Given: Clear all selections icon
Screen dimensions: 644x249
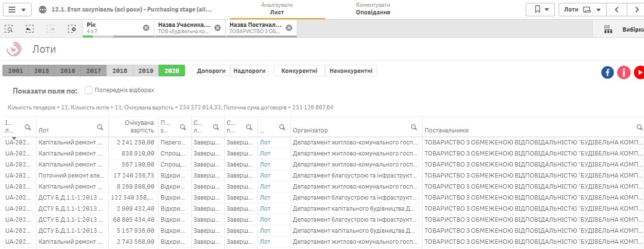Looking at the screenshot, I should coord(72,29).
